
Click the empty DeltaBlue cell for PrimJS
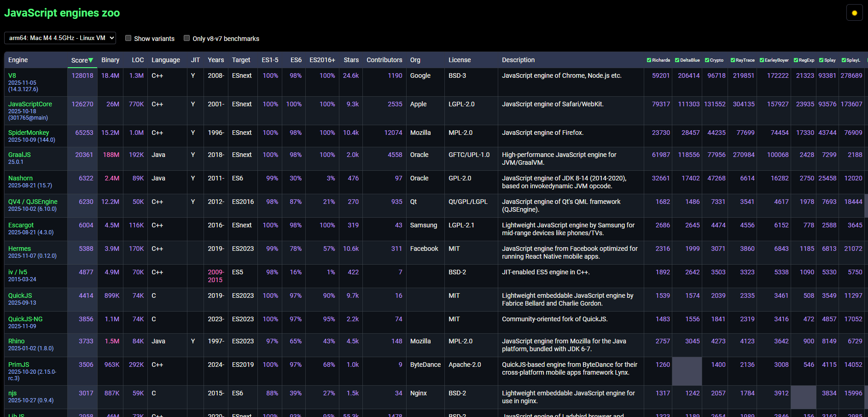click(687, 371)
